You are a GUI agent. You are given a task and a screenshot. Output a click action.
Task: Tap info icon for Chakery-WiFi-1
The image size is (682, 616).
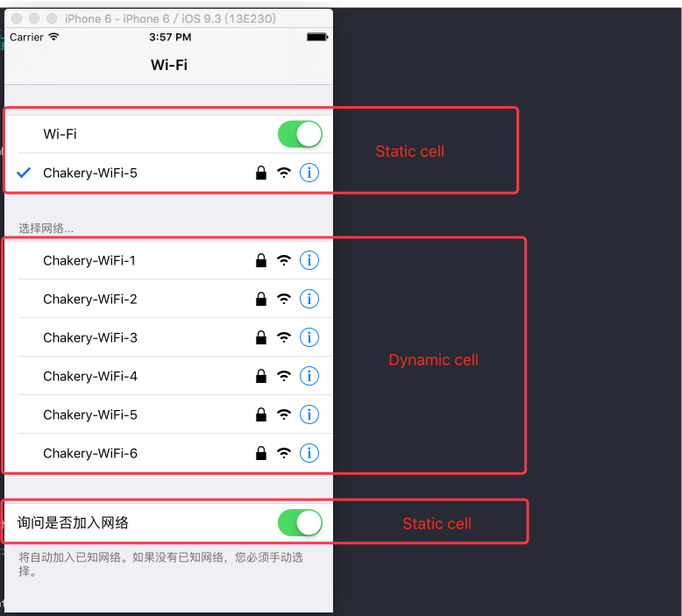(x=309, y=260)
